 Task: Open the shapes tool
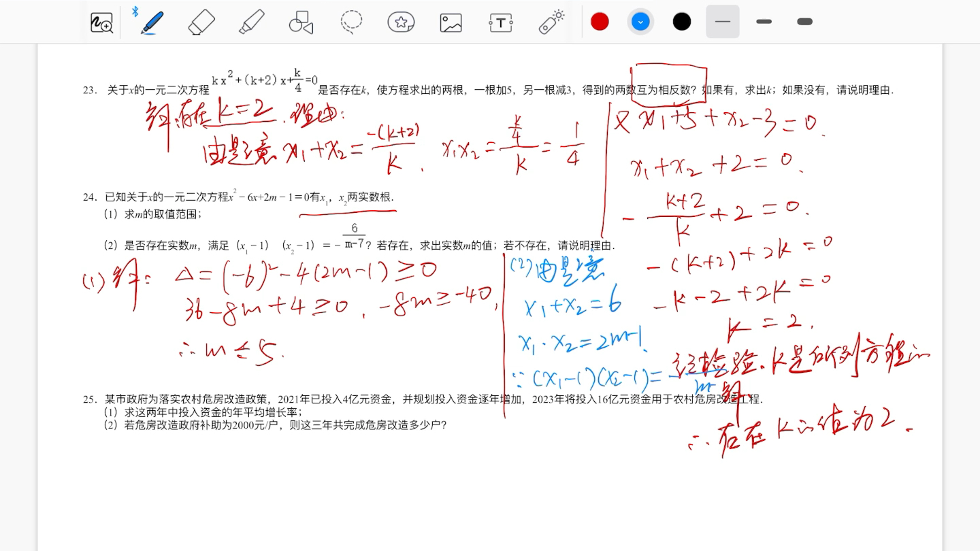[x=301, y=22]
